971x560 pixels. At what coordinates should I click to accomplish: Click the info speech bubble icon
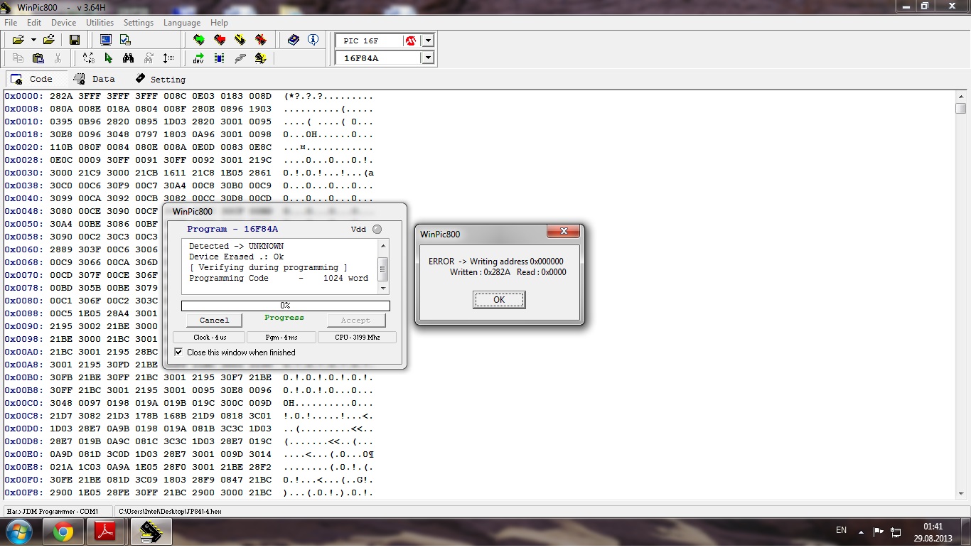[x=313, y=41]
